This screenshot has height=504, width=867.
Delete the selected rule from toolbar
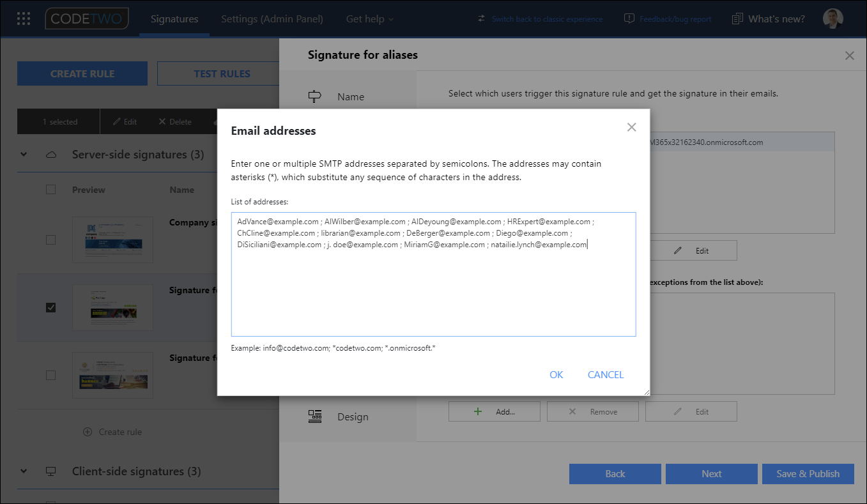tap(175, 121)
